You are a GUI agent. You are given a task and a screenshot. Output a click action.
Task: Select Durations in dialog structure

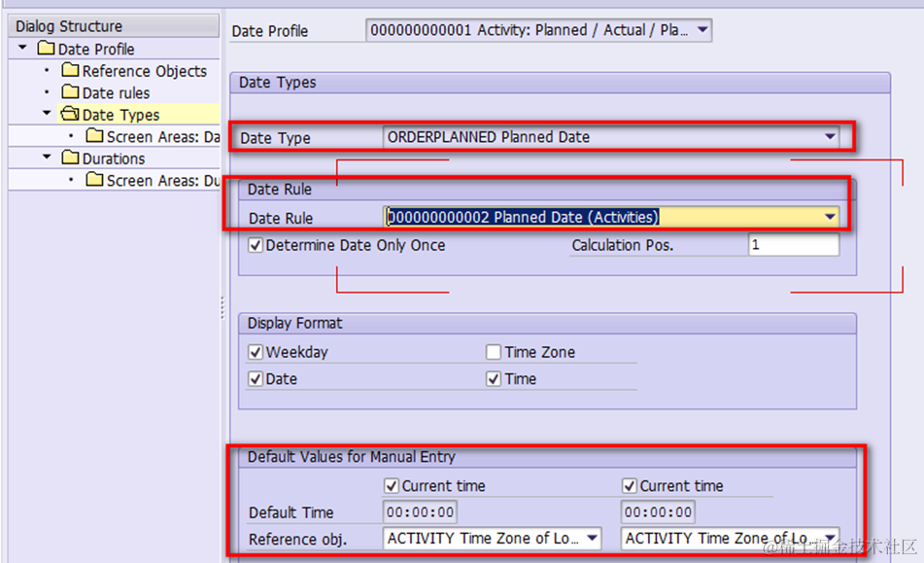114,158
